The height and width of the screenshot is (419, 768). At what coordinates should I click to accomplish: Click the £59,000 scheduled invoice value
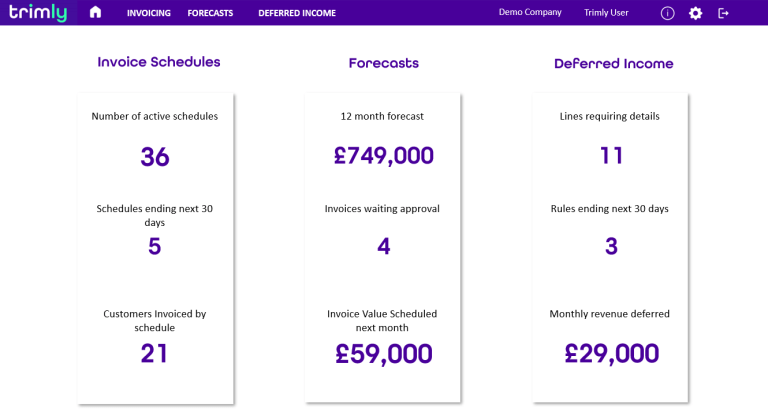(384, 354)
